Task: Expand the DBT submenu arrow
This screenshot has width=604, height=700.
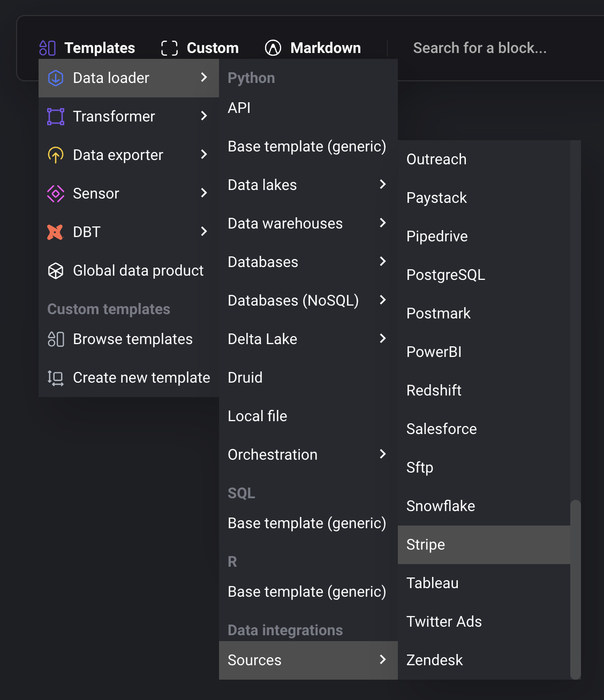Action: coord(203,232)
